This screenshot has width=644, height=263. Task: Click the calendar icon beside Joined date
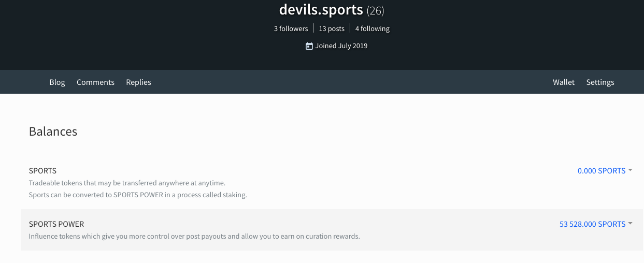click(309, 46)
